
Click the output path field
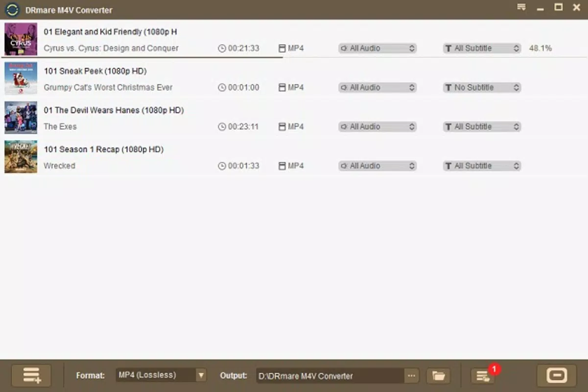pyautogui.click(x=330, y=376)
